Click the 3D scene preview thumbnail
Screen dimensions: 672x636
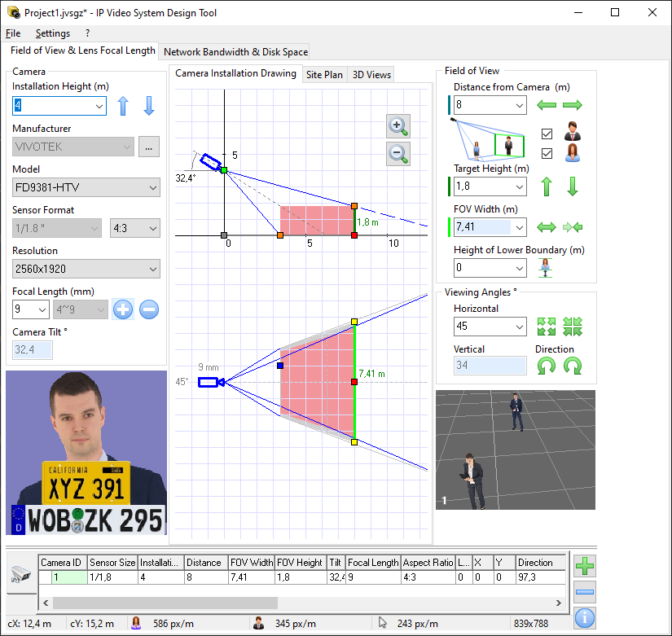tap(515, 450)
